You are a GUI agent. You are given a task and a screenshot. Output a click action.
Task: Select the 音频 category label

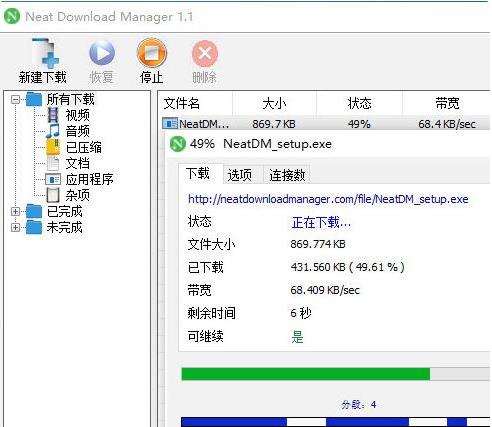pos(78,131)
